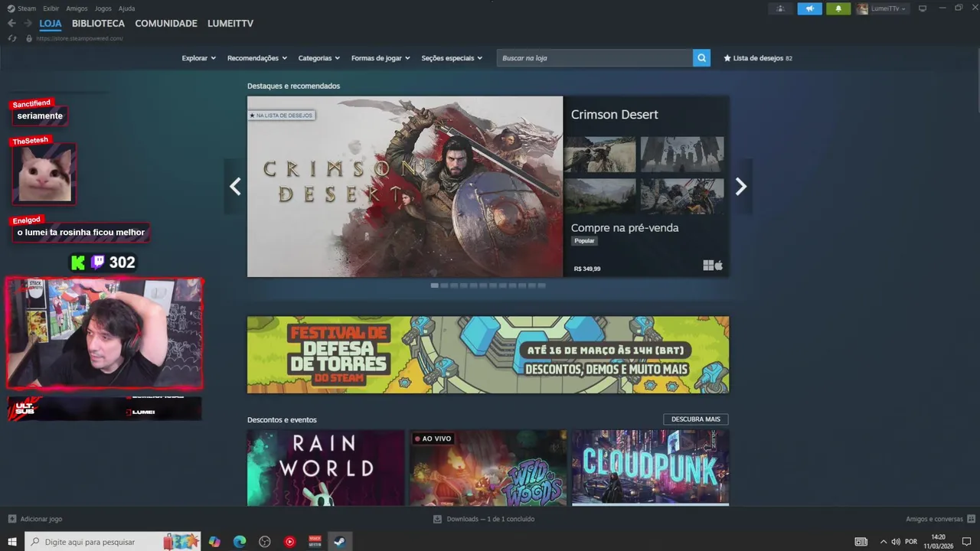Click the back navigation arrow
This screenshot has width=980, height=551.
pos(11,24)
